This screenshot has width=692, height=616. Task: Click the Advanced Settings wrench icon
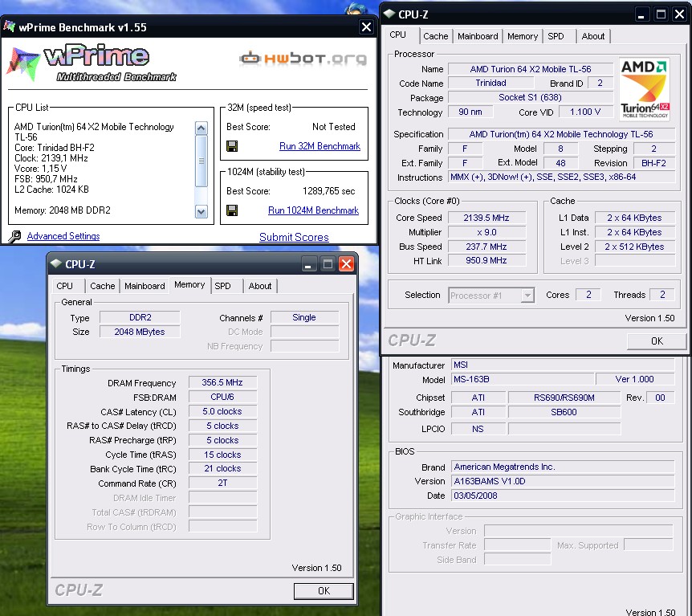point(14,237)
